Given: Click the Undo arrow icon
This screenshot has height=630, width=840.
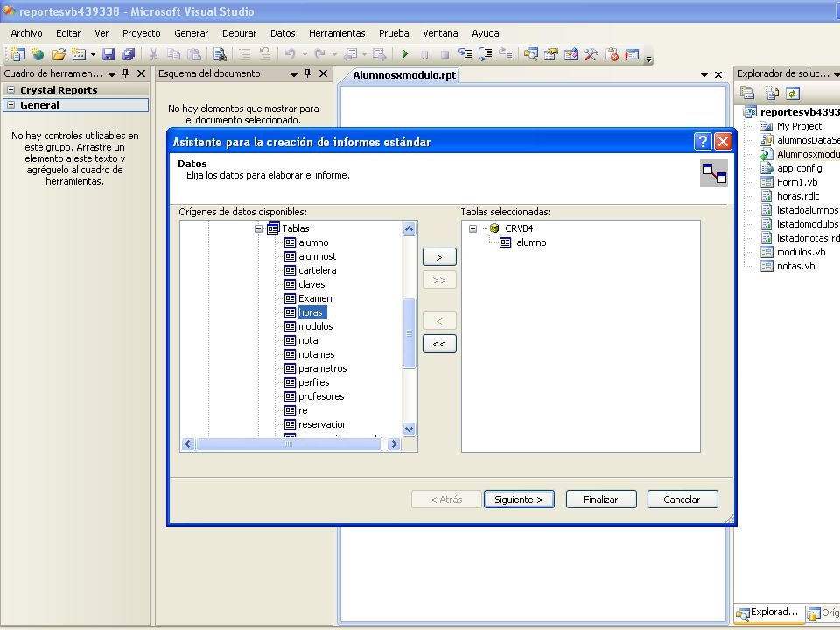Looking at the screenshot, I should coord(290,54).
